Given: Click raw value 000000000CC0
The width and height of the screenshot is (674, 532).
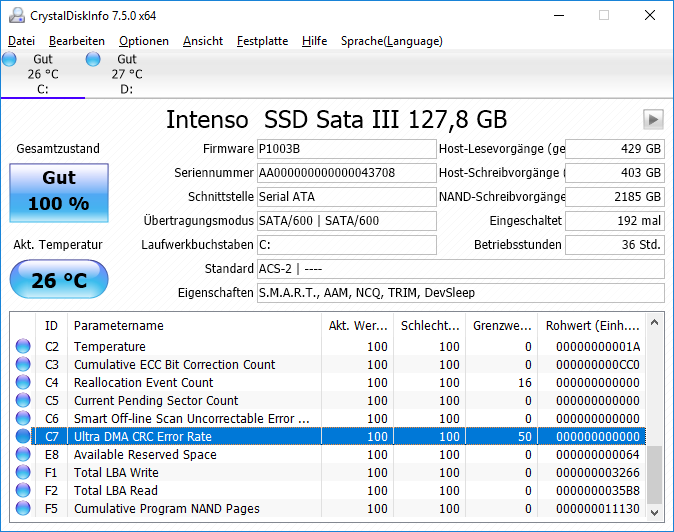Looking at the screenshot, I should (x=598, y=364).
